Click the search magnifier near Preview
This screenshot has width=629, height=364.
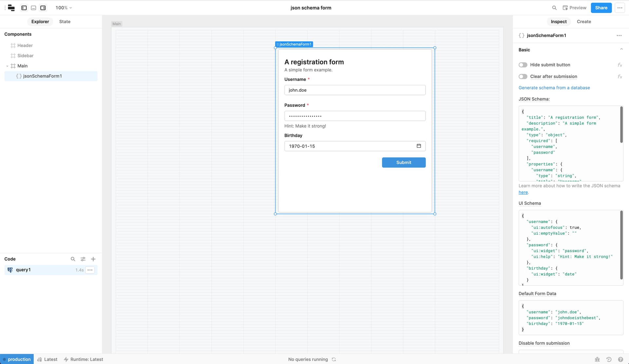click(x=554, y=8)
